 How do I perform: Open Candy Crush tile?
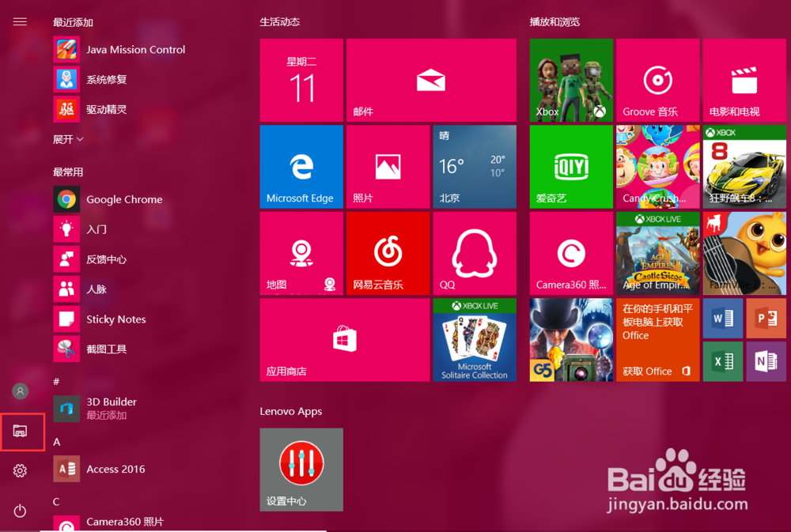coord(658,167)
